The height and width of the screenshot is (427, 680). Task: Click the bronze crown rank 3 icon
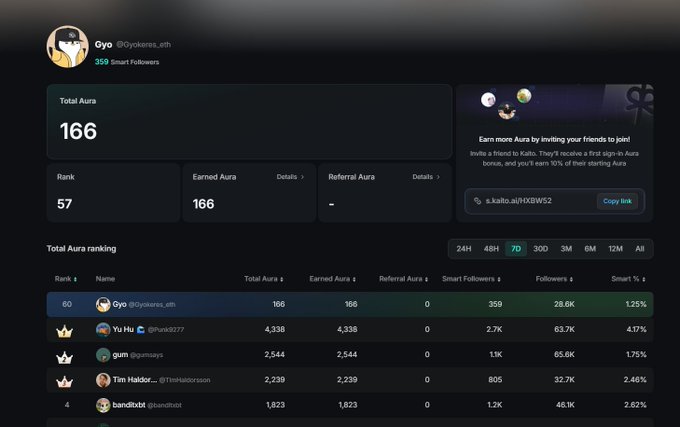65,382
